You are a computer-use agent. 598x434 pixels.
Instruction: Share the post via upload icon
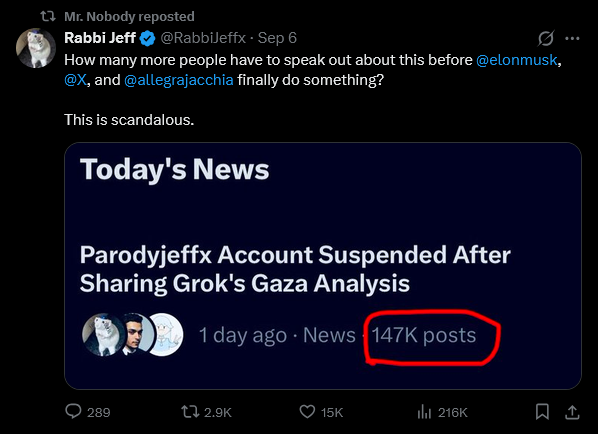(x=572, y=412)
